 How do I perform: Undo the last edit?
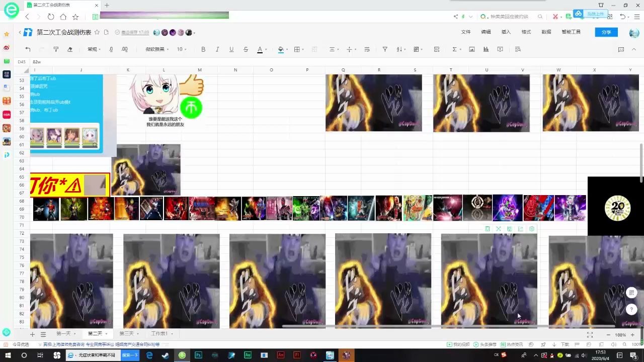[28, 49]
